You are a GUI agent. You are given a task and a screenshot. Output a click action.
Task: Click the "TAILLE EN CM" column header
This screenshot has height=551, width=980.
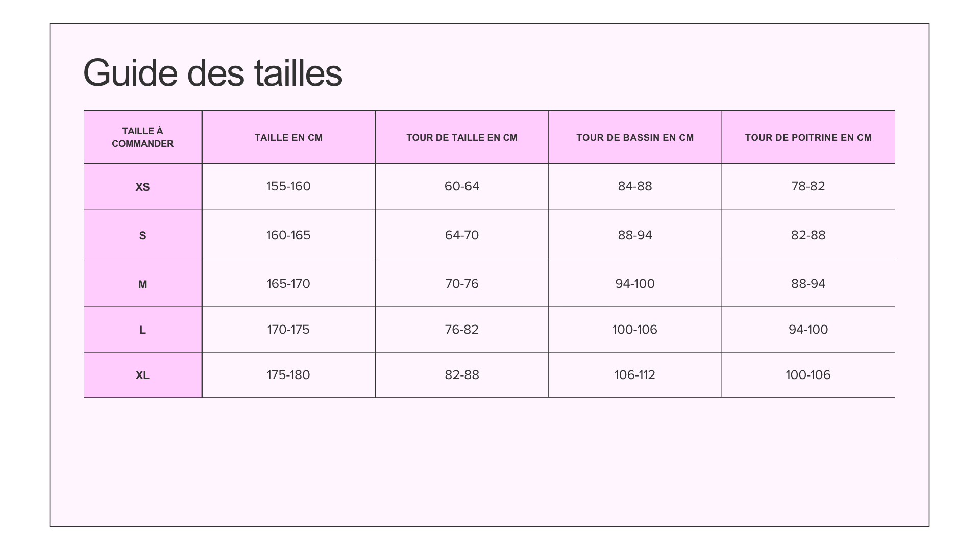[288, 138]
